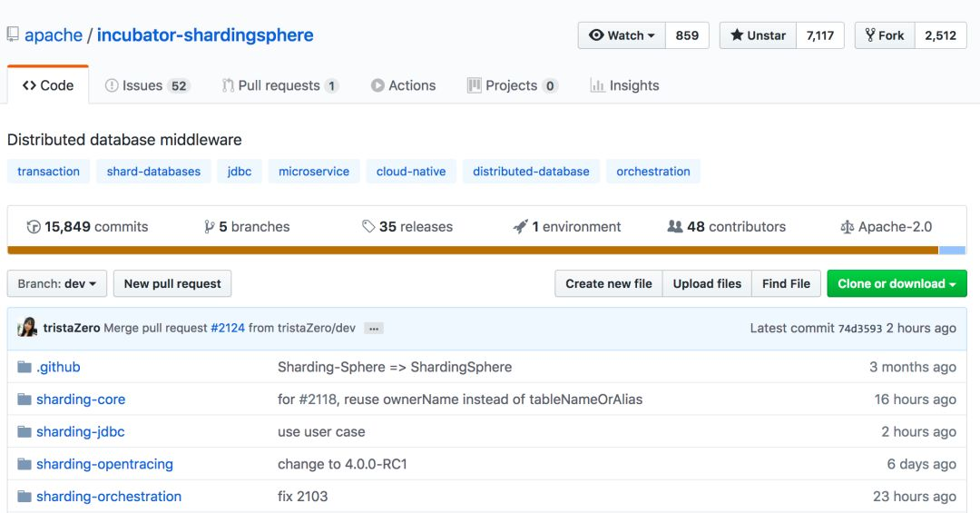Expand the commit message ellipsis

point(374,329)
